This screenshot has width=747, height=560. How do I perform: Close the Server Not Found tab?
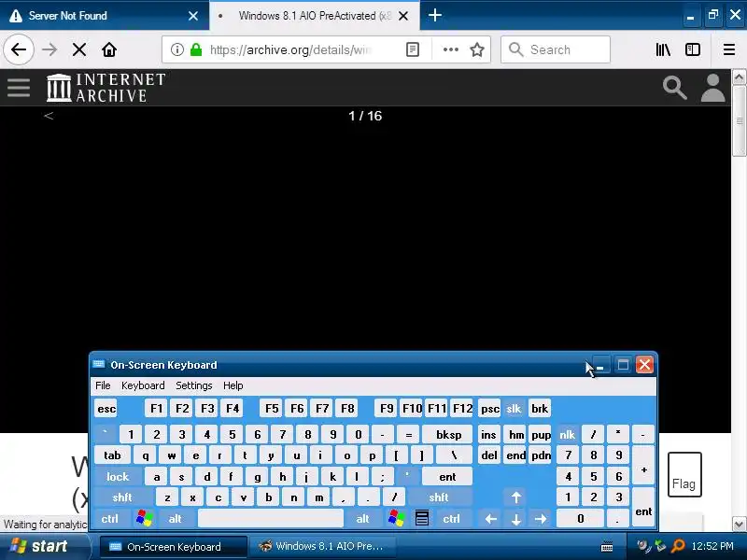coord(193,16)
